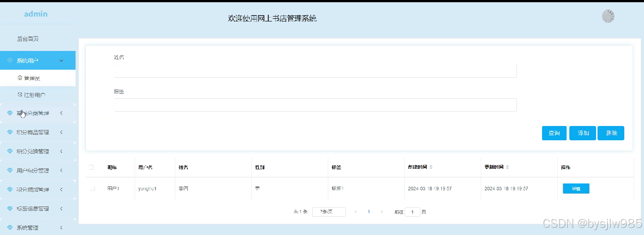644x235 pixels.
Task: Click the diamond icon beside 用户积分管理
Action: click(10, 171)
